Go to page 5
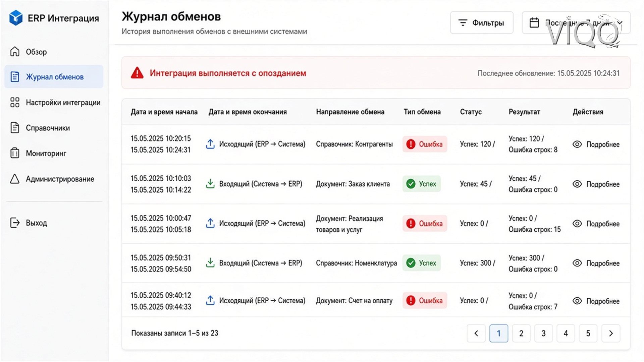 tap(588, 333)
